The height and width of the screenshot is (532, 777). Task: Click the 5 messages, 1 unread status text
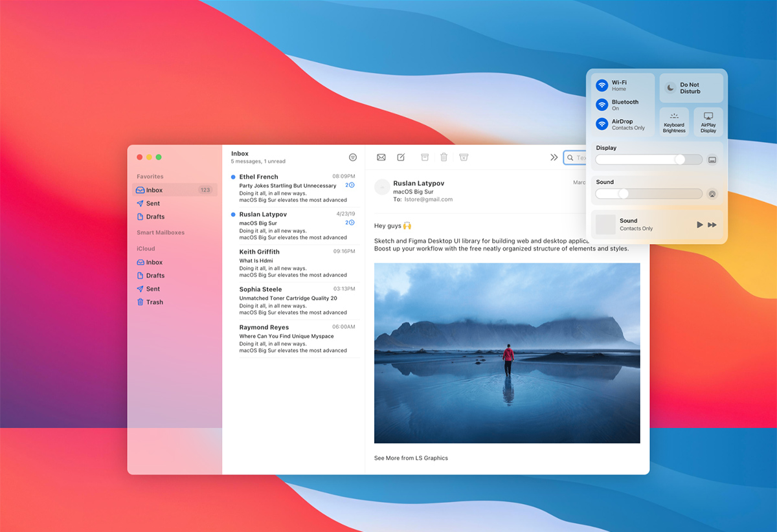tap(258, 162)
